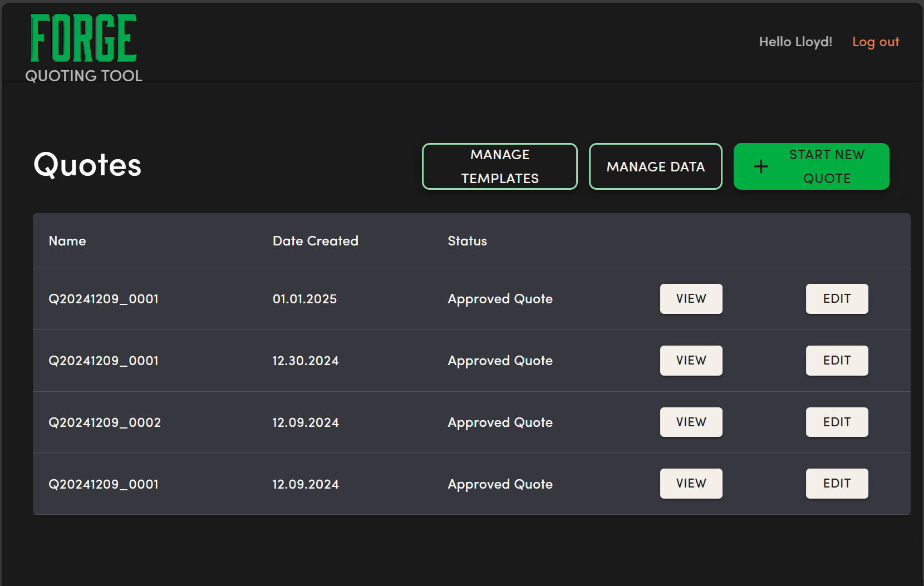Viewport: 924px width, 586px height.
Task: Click the Name column header
Action: tap(67, 241)
